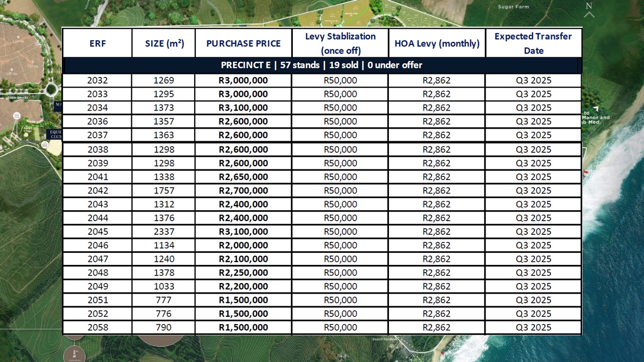The height and width of the screenshot is (362, 644).
Task: Click the size value 2337
Action: tap(164, 231)
